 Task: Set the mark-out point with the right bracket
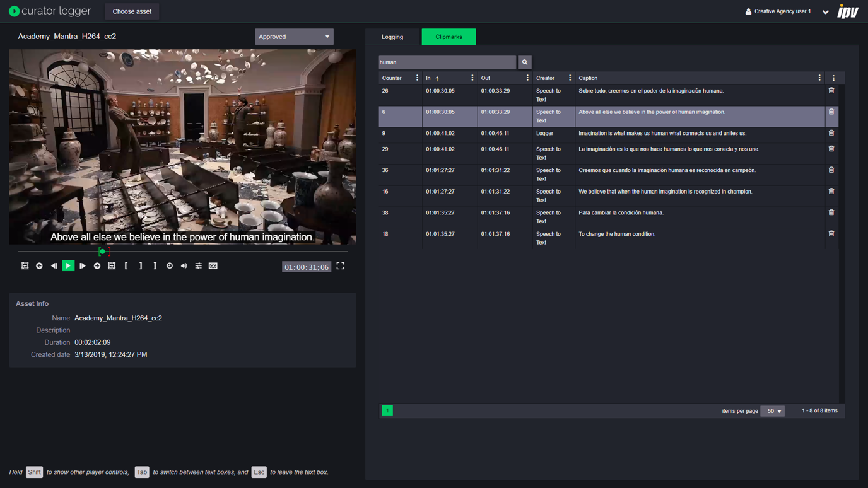click(141, 266)
